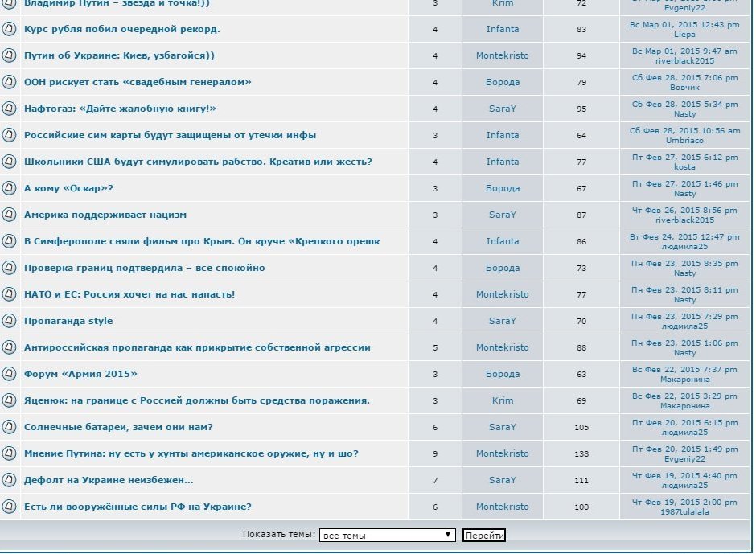Click topic icon beside «Проверка границ подтвердила»
This screenshot has height=554, width=756.
pos(9,268)
